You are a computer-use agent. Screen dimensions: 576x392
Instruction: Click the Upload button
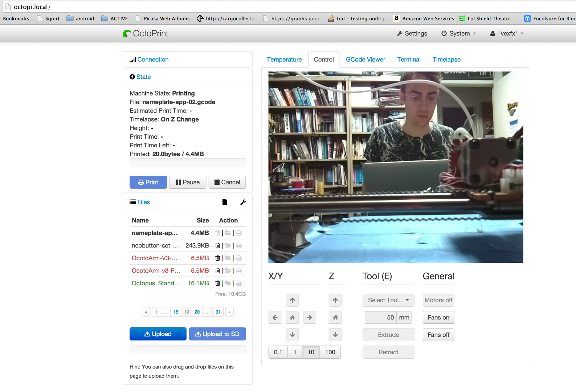pyautogui.click(x=158, y=334)
